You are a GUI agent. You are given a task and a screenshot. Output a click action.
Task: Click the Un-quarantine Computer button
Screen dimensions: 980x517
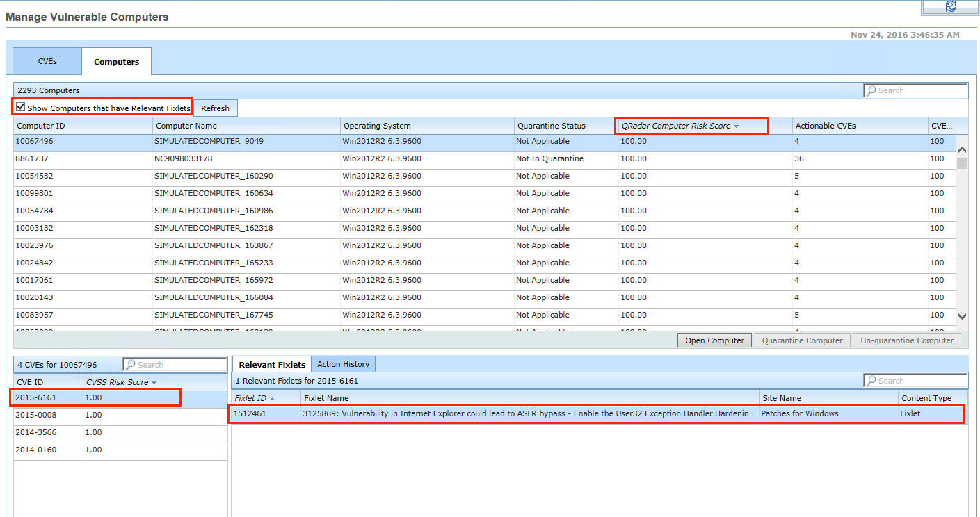click(x=907, y=340)
